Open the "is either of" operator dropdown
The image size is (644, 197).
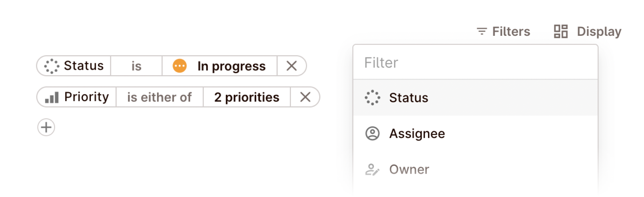(160, 97)
